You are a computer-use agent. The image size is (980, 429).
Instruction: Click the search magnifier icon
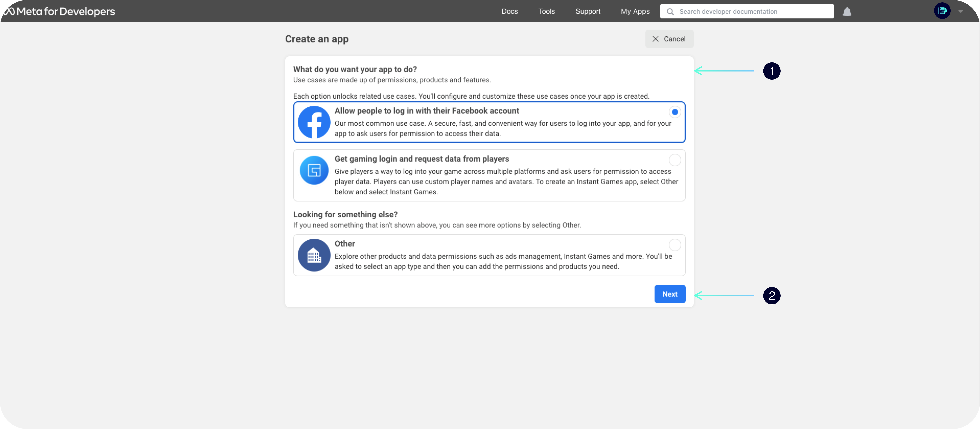670,11
